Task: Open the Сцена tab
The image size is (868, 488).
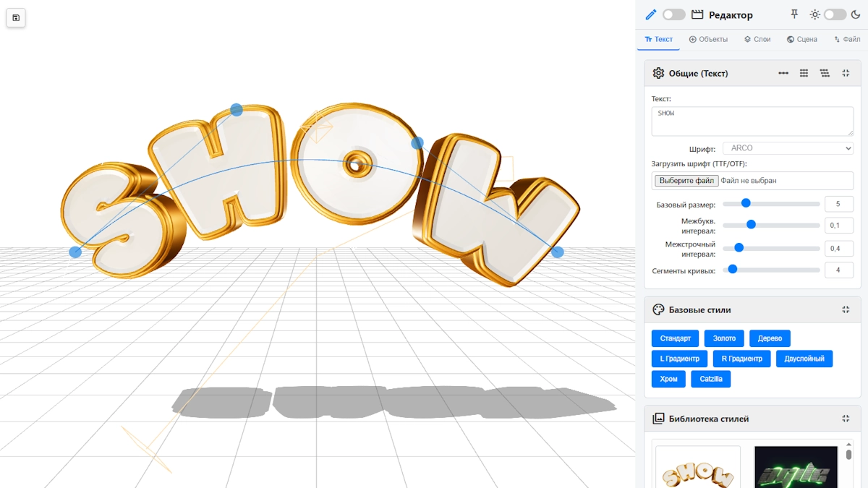Action: pyautogui.click(x=802, y=39)
